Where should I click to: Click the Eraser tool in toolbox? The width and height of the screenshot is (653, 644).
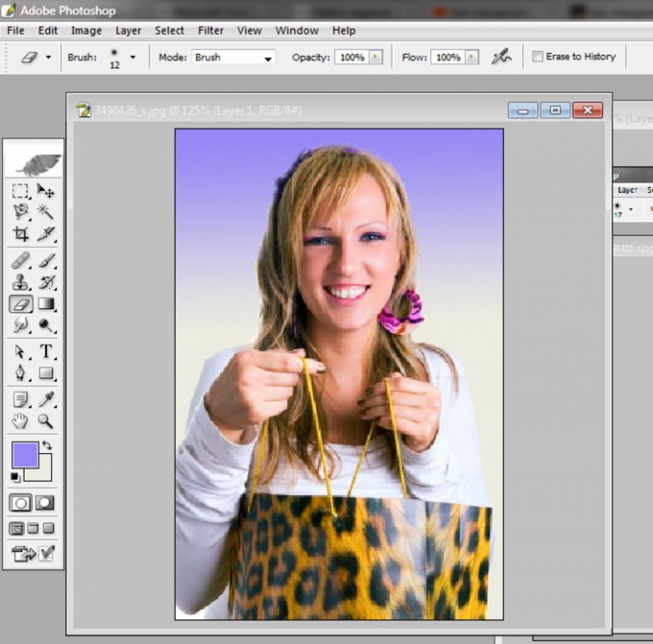[x=21, y=304]
